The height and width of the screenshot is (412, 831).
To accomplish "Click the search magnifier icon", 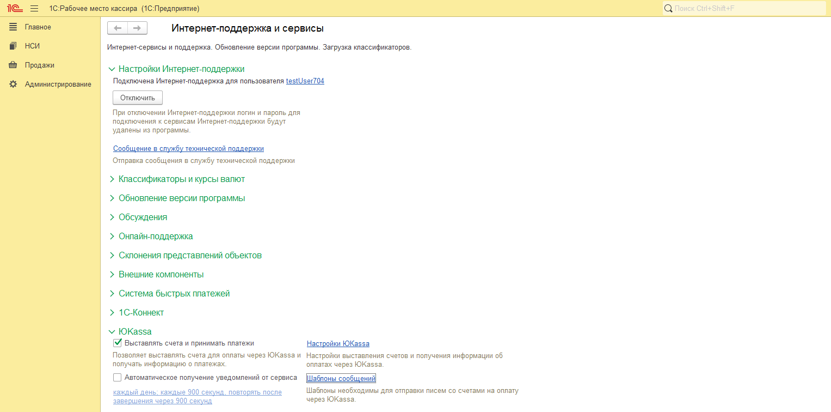I will (x=668, y=8).
